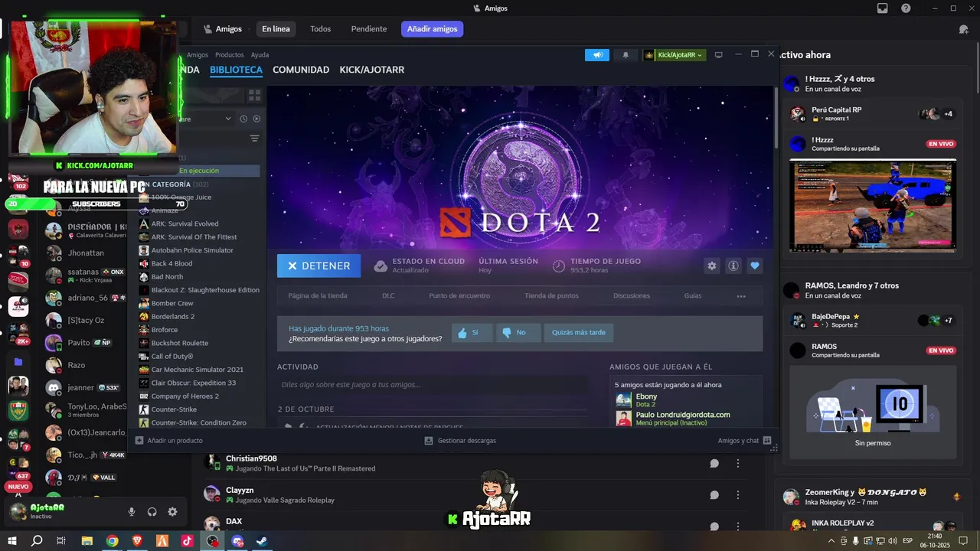The image size is (980, 551).
Task: Open Steam Ayuda menu
Action: click(260, 55)
